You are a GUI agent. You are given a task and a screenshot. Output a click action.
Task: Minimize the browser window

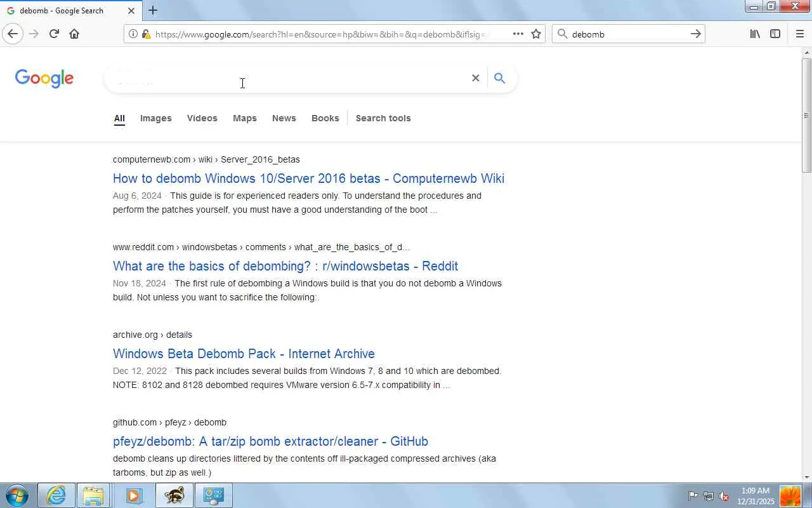754,6
